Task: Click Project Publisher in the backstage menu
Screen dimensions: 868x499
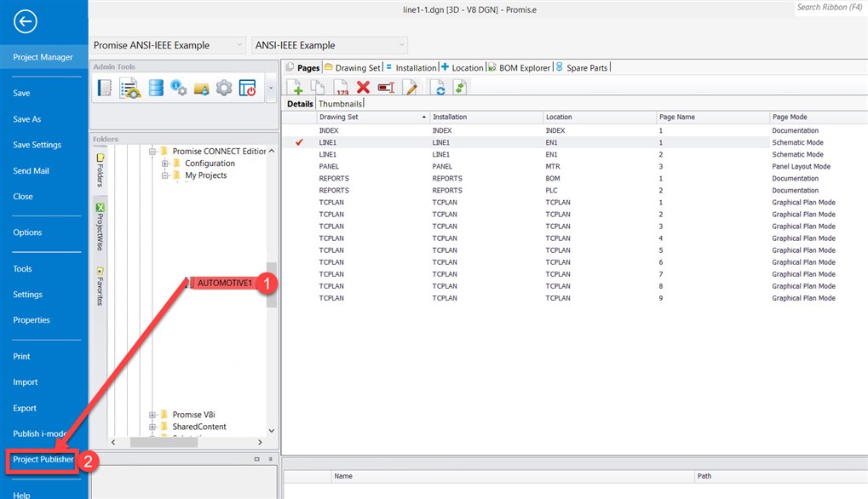Action: tap(43, 459)
